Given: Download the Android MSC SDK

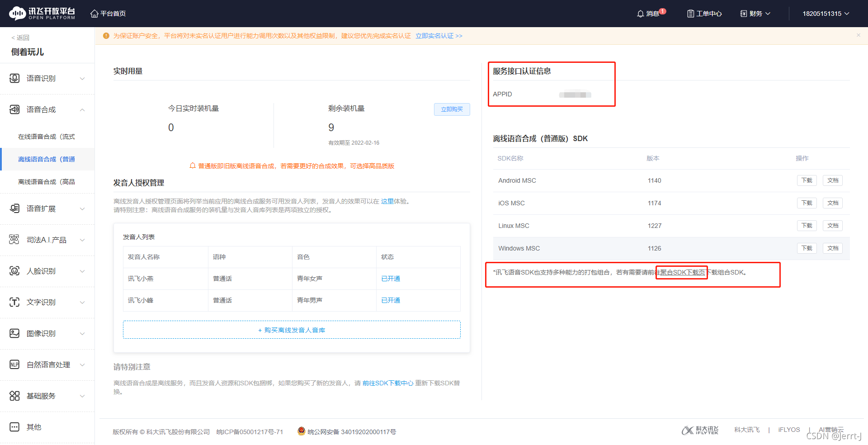Looking at the screenshot, I should coord(807,180).
